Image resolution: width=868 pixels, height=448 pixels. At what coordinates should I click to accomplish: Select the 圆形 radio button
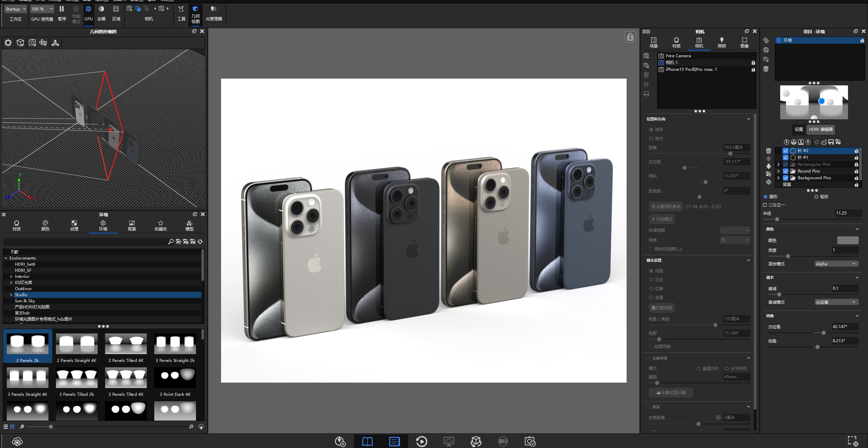coord(765,197)
